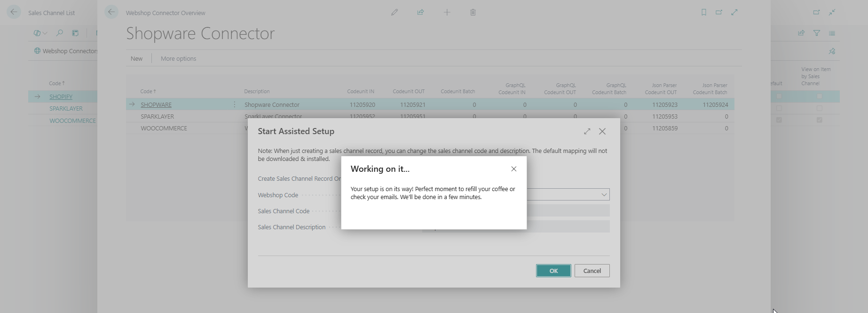Open Webshop Connector Overview in new window

[719, 12]
